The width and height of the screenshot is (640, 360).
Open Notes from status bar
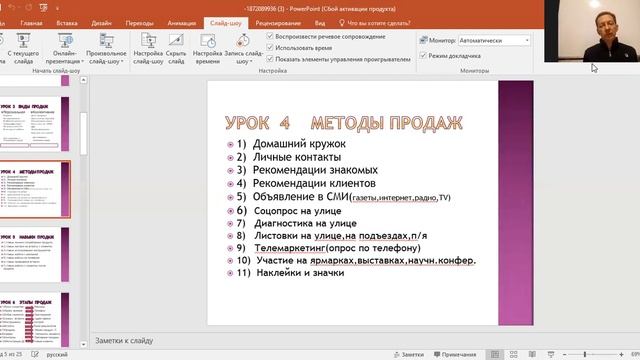pos(409,355)
